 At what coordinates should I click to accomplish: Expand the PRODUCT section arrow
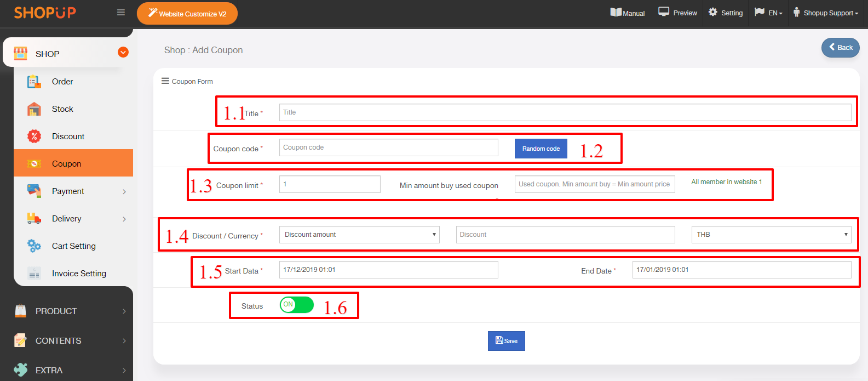[x=124, y=311]
